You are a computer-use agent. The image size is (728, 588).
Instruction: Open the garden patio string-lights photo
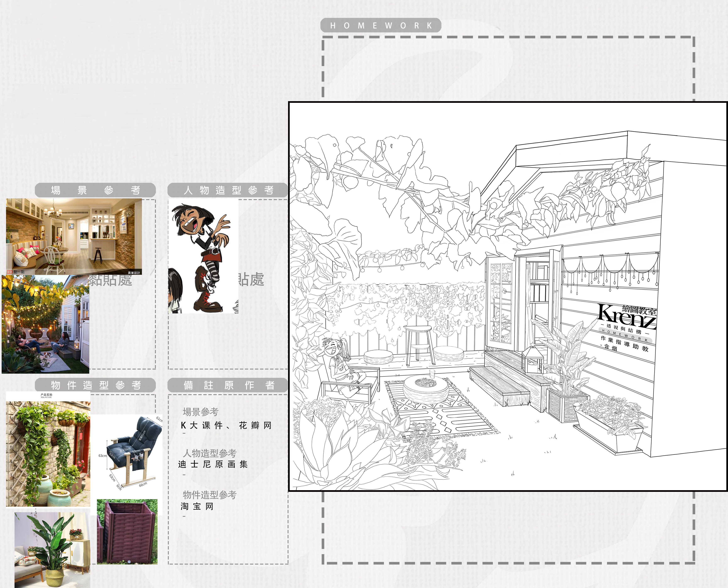45,324
